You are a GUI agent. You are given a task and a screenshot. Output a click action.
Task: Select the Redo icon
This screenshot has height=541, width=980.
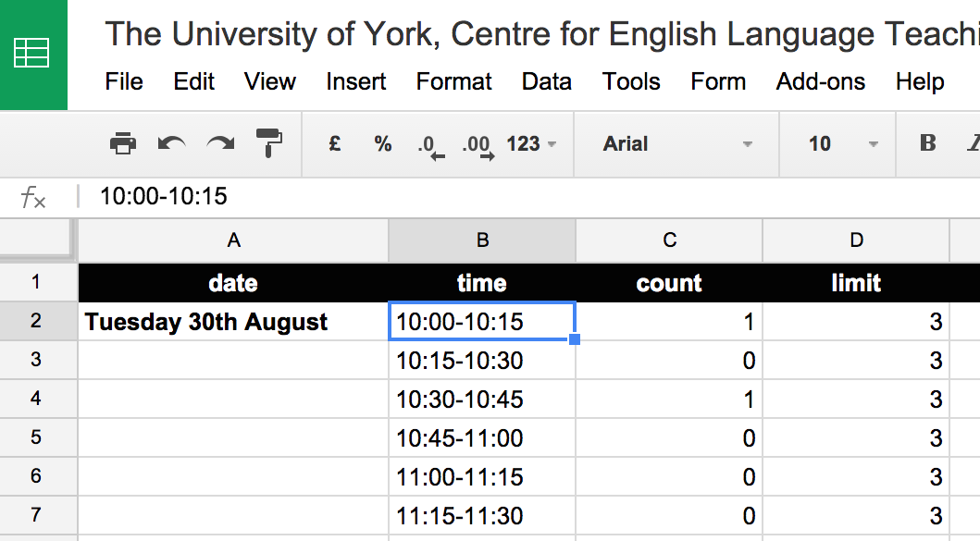point(219,143)
